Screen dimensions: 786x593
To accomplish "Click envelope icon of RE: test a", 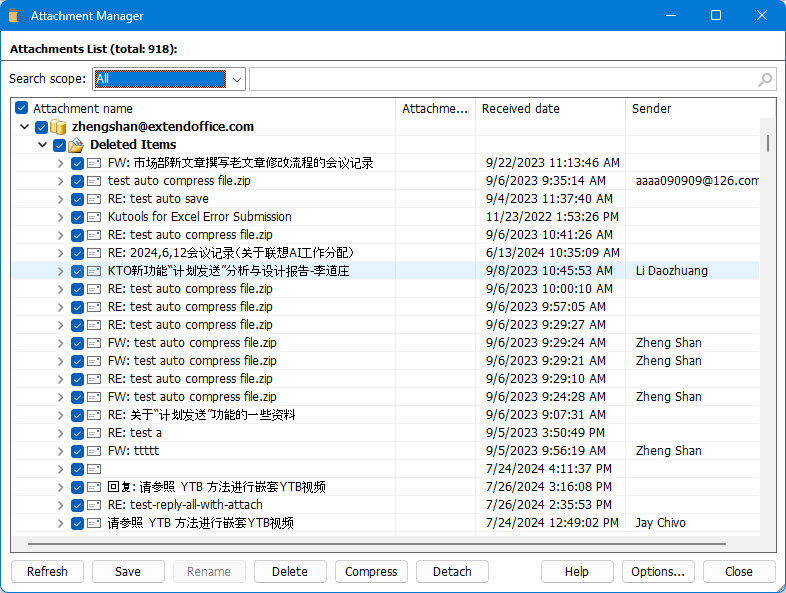I will (94, 433).
